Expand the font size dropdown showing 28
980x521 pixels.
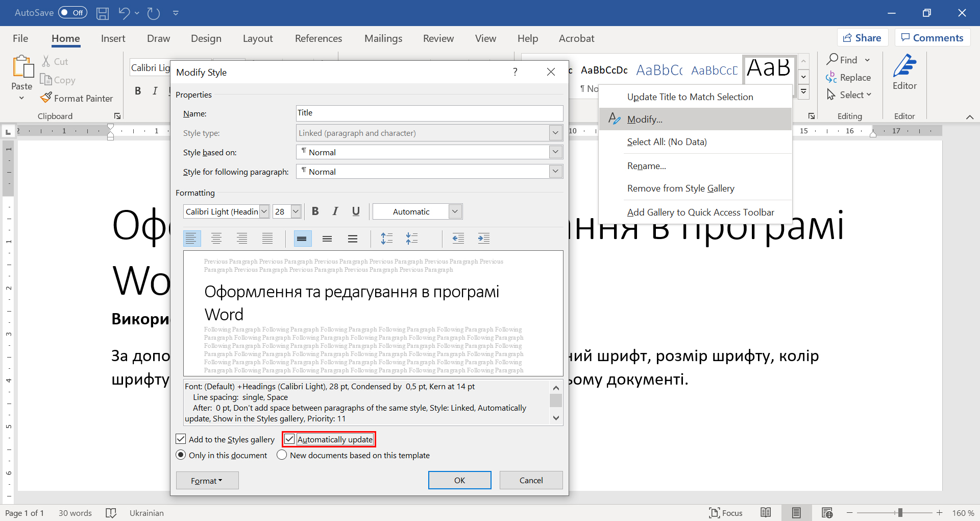pos(296,211)
